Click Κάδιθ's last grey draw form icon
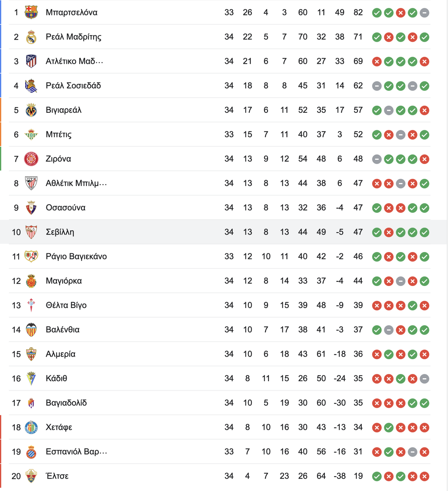 [x=424, y=379]
